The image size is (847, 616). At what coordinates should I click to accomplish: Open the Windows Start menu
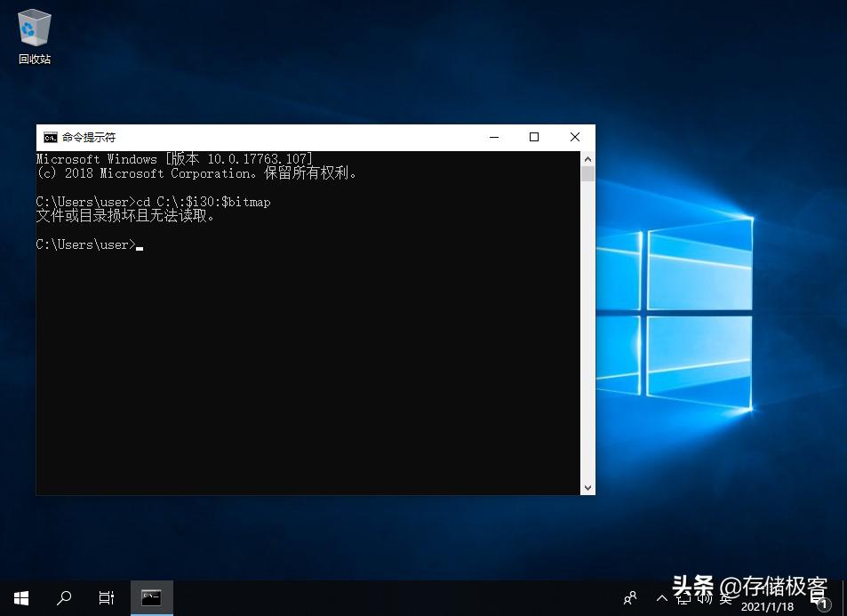(x=21, y=598)
